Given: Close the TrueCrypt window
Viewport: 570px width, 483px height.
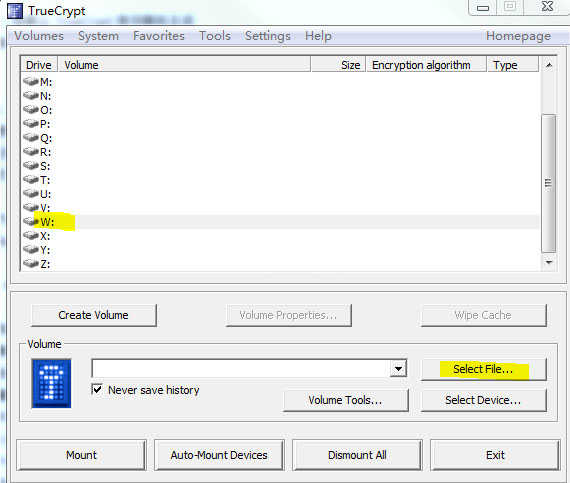Looking at the screenshot, I should pos(547,7).
